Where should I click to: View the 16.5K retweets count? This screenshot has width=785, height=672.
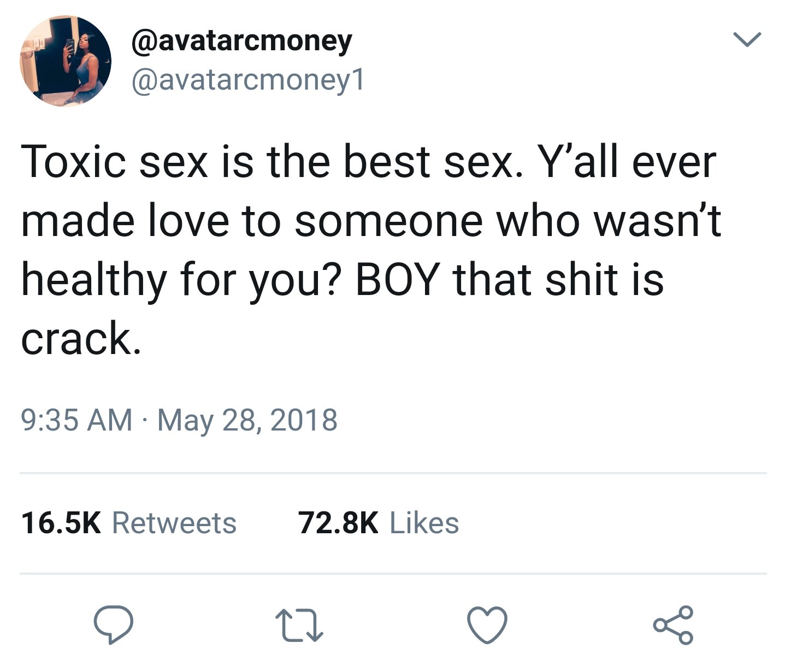pyautogui.click(x=61, y=523)
